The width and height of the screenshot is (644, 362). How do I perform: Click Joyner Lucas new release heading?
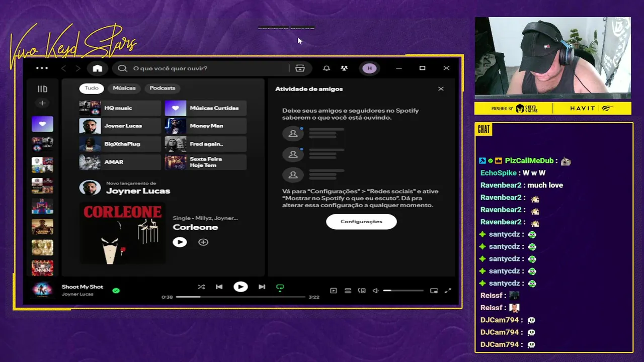click(138, 191)
